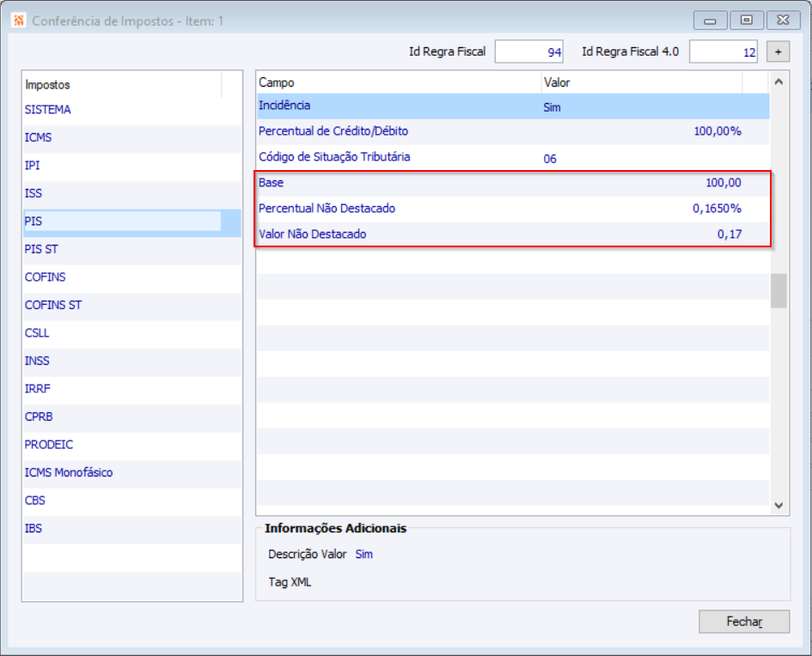This screenshot has height=656, width=812.
Task: Click the vertical scrollbar thumb of the grid
Action: click(x=778, y=291)
